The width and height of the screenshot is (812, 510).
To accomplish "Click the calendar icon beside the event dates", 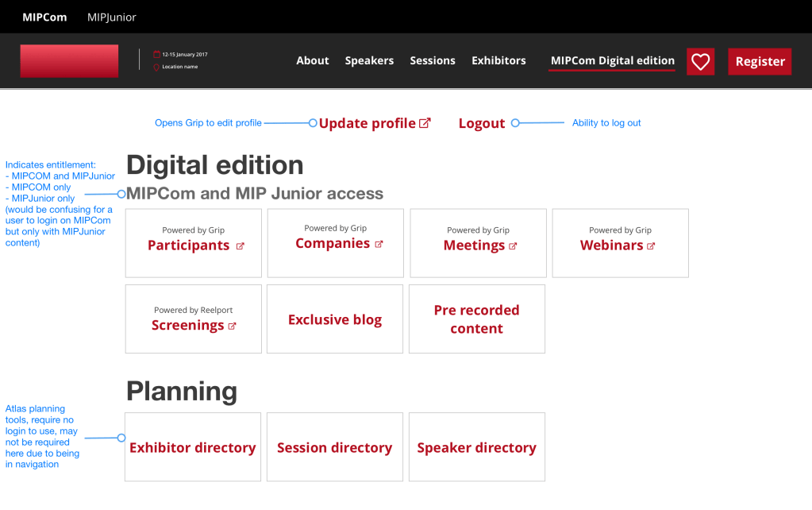I will 156,55.
